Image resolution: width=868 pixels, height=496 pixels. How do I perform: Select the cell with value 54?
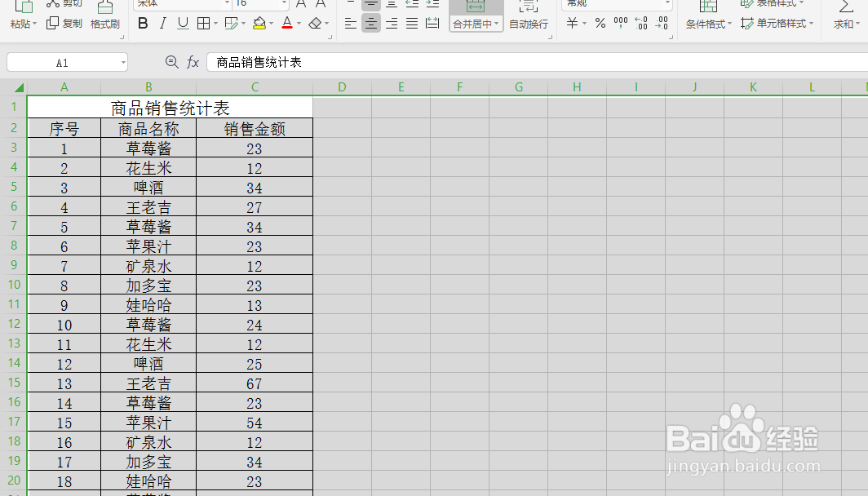pyautogui.click(x=255, y=423)
